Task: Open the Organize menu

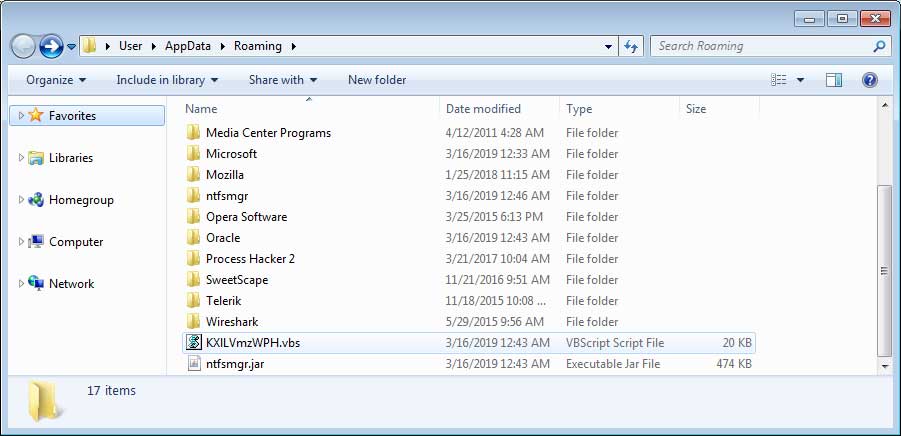Action: click(x=56, y=80)
